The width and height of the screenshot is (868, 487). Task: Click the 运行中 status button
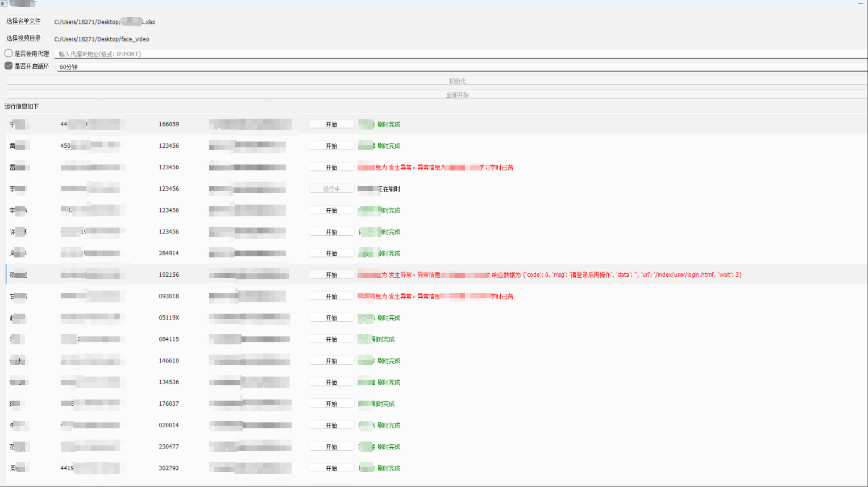[331, 189]
